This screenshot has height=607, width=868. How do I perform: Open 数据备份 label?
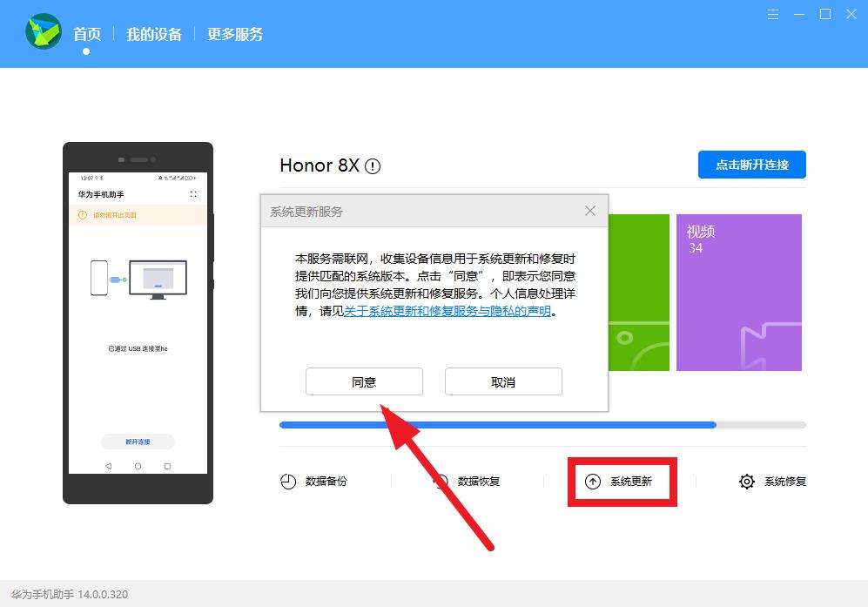326,482
